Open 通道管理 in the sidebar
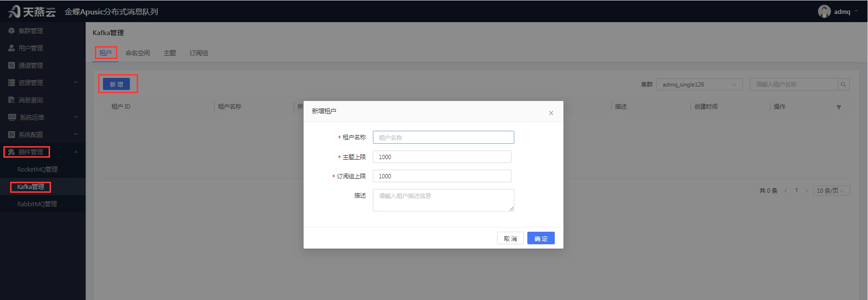The width and height of the screenshot is (868, 300). (31, 65)
